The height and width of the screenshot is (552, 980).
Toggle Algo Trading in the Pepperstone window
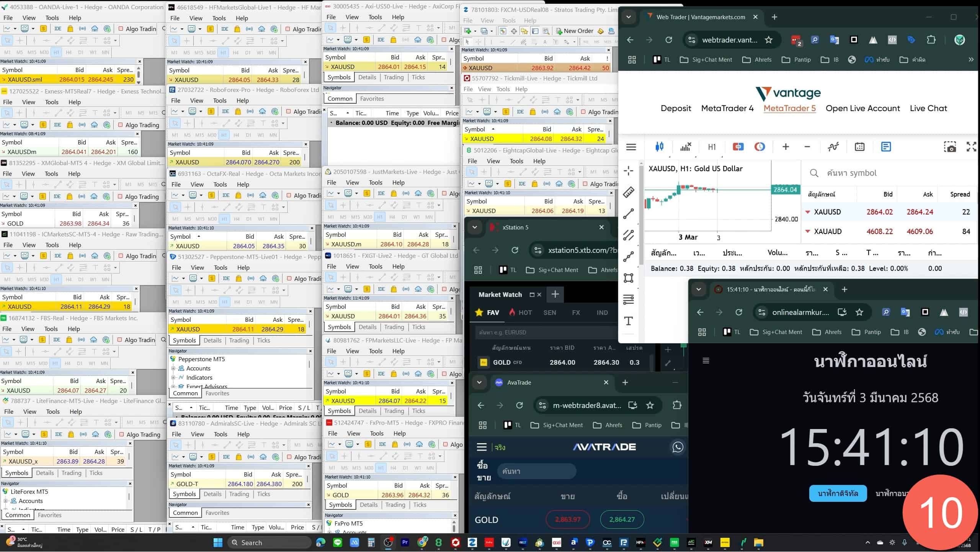(x=304, y=278)
